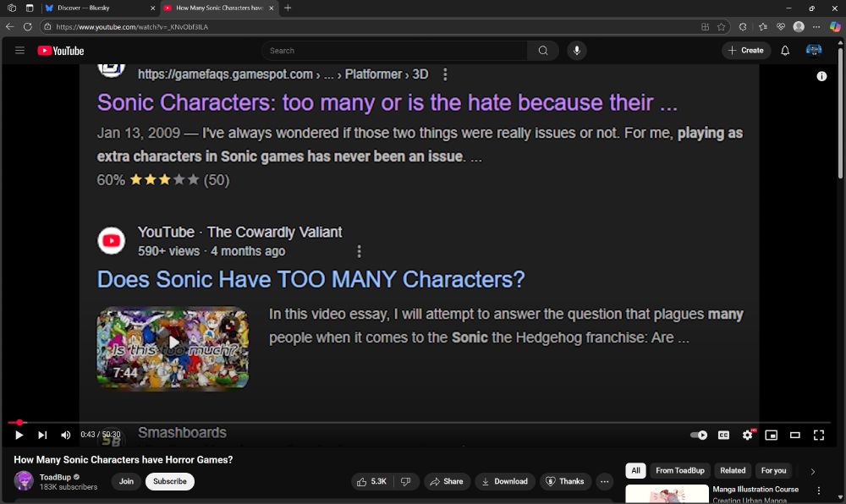The image size is (846, 504).
Task: Open Copilot sidebar icon
Action: tap(835, 26)
